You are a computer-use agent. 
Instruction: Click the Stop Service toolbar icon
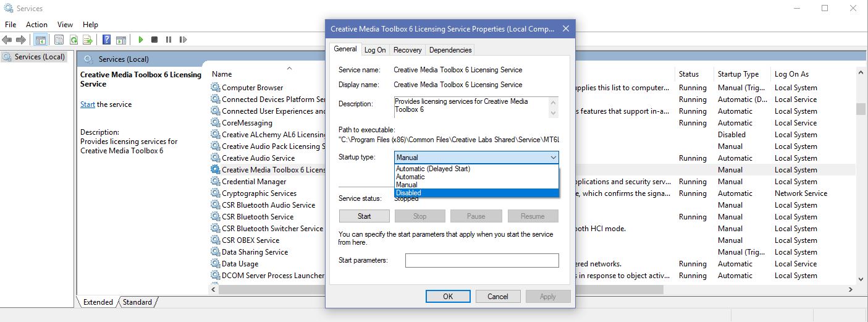(x=154, y=40)
